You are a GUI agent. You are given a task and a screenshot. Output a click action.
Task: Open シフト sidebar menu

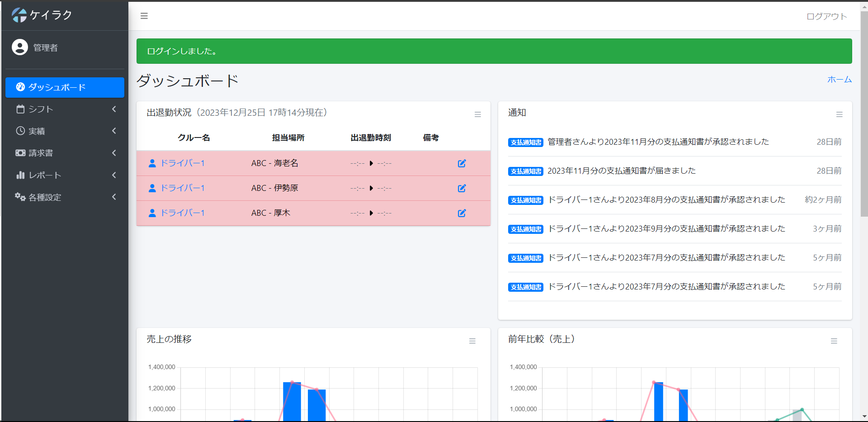pyautogui.click(x=65, y=109)
